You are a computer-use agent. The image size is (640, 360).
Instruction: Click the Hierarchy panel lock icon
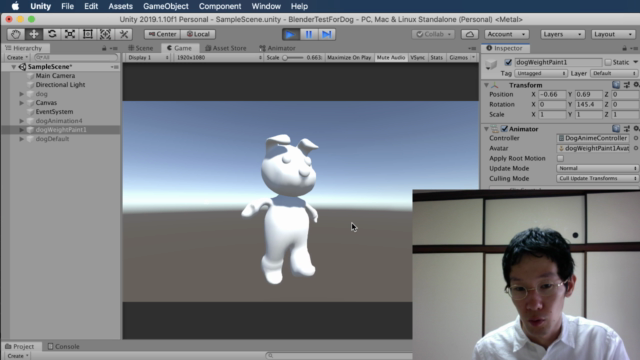coord(104,48)
